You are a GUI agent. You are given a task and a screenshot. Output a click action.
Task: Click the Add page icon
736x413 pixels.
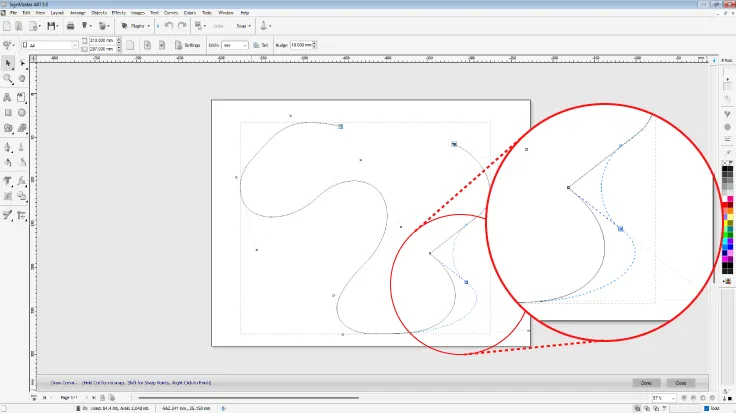(102, 398)
